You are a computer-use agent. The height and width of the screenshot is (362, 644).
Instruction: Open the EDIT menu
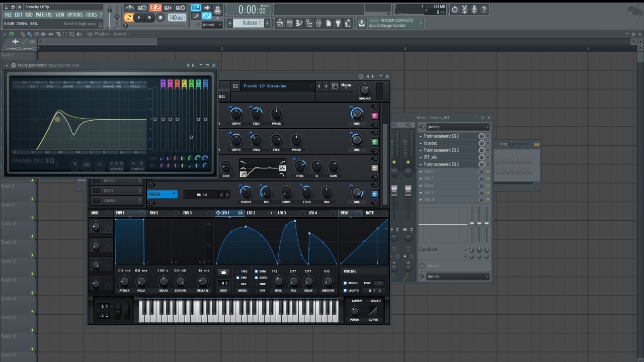point(18,15)
